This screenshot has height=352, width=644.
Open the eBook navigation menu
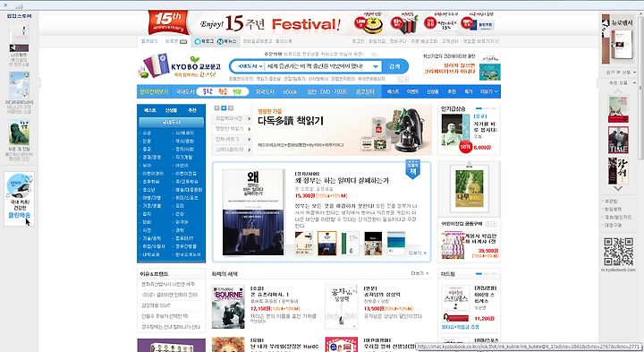[290, 91]
